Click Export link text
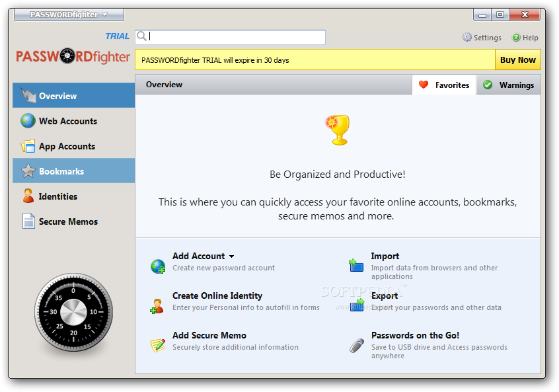The height and width of the screenshot is (392, 559). click(385, 295)
